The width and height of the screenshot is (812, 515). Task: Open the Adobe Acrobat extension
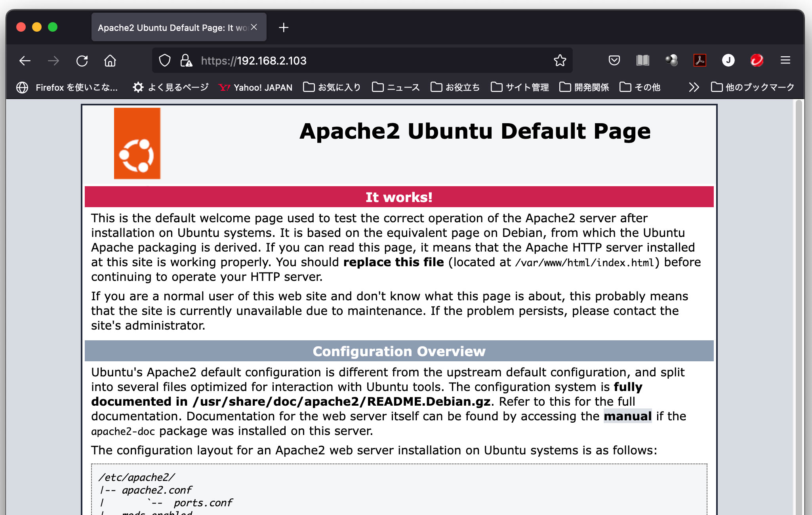point(700,60)
